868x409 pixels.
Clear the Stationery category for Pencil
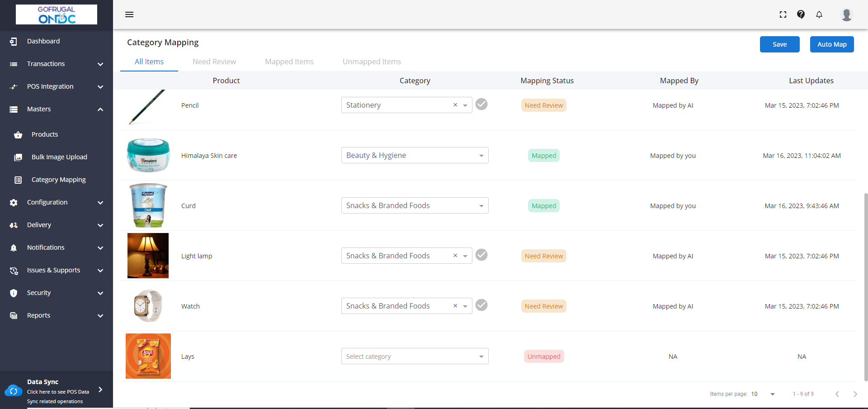(455, 105)
